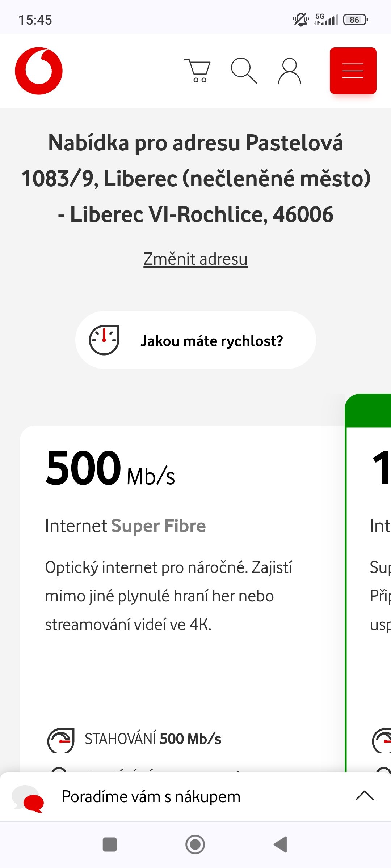Tap the address offer heading text
The image size is (391, 868).
click(195, 178)
